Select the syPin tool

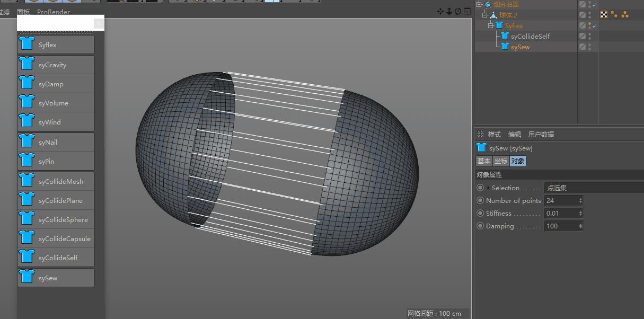point(56,161)
